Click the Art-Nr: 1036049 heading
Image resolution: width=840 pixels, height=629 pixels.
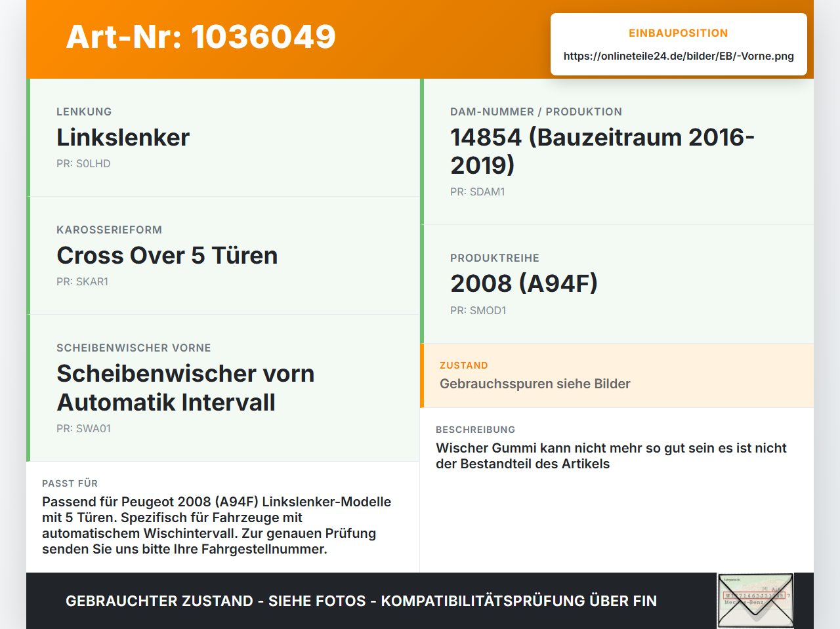tap(201, 37)
